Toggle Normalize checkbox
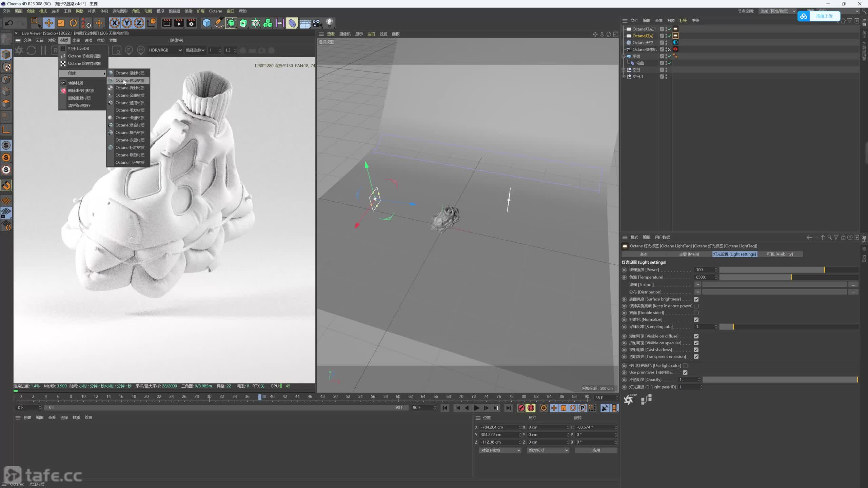 click(x=696, y=320)
